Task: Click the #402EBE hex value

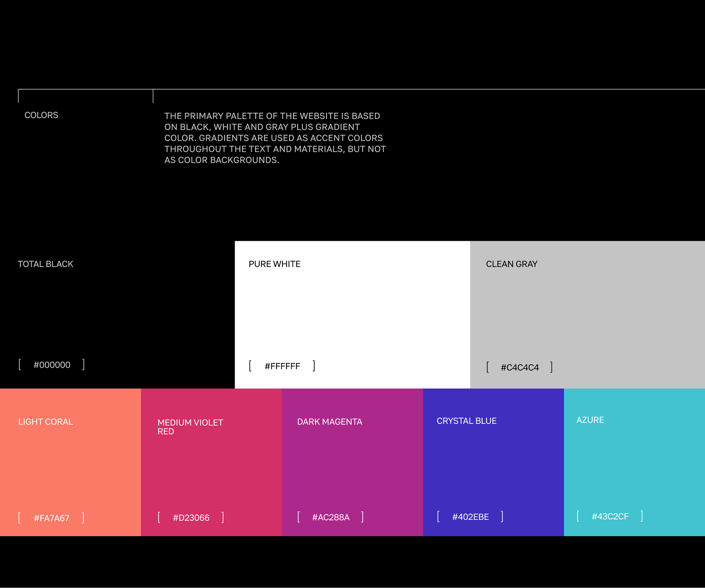Action: click(x=470, y=517)
